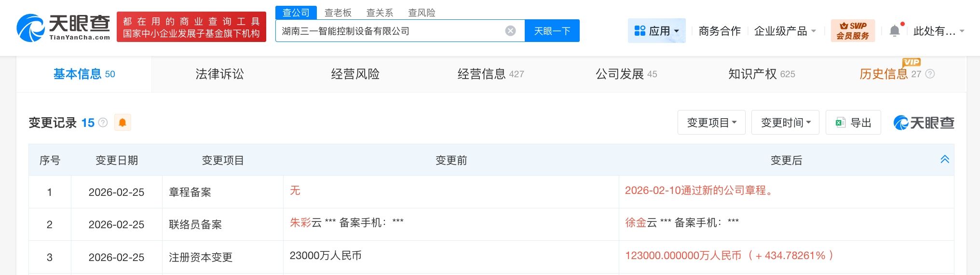Open the 应用 dropdown menu
The image size is (980, 275).
(656, 31)
